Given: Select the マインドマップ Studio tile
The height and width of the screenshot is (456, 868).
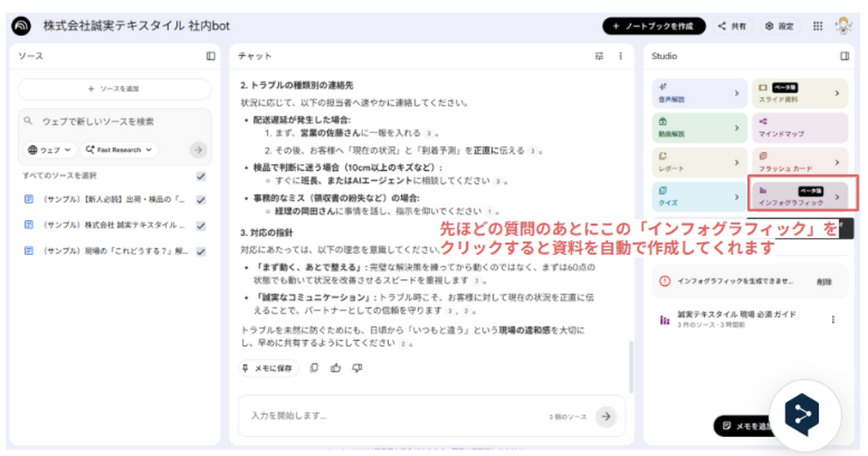Looking at the screenshot, I should click(799, 128).
